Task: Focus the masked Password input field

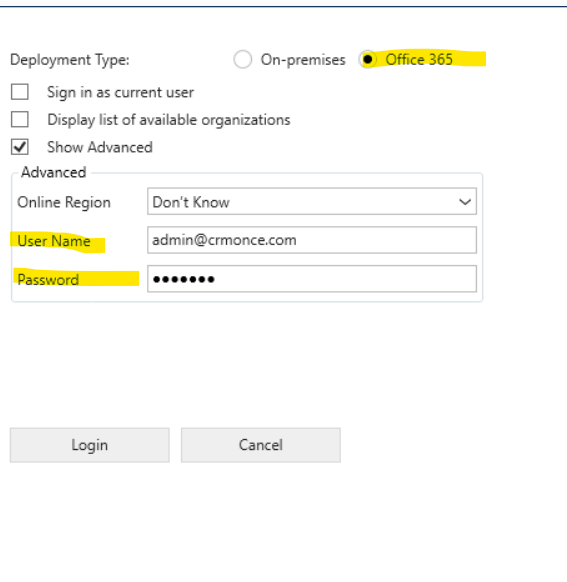Action: [x=312, y=279]
